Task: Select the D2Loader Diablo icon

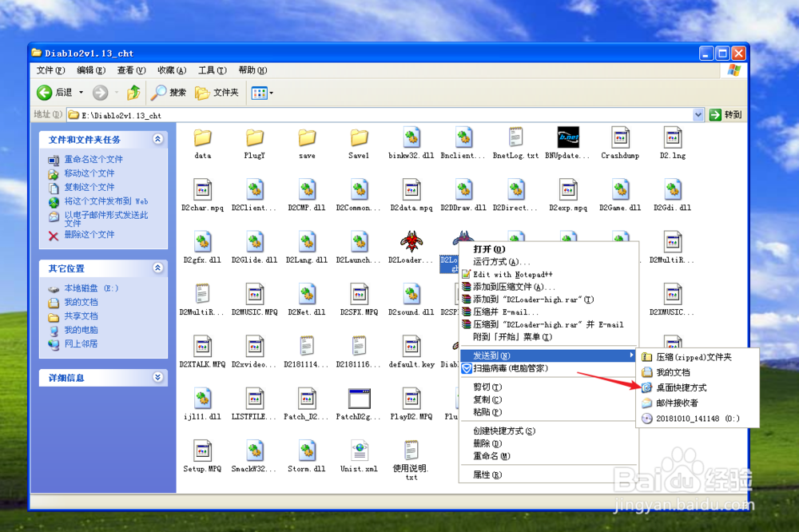Action: 411,241
